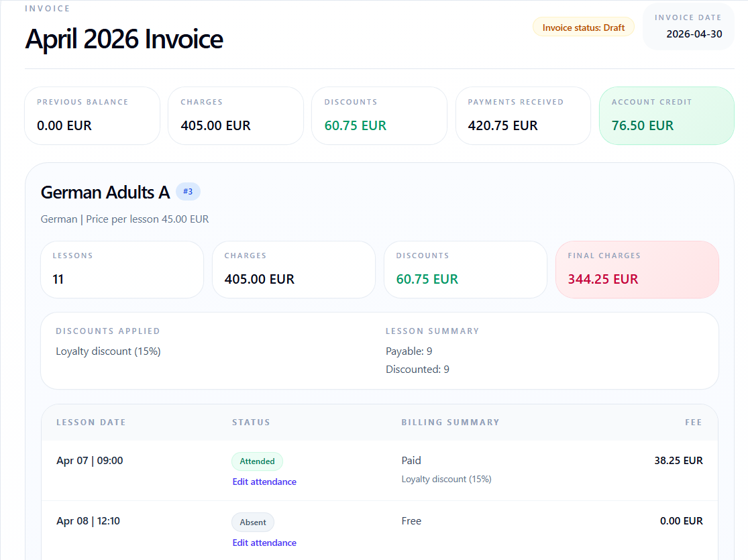Click the Paid billing summary for Apr 07

tap(411, 461)
